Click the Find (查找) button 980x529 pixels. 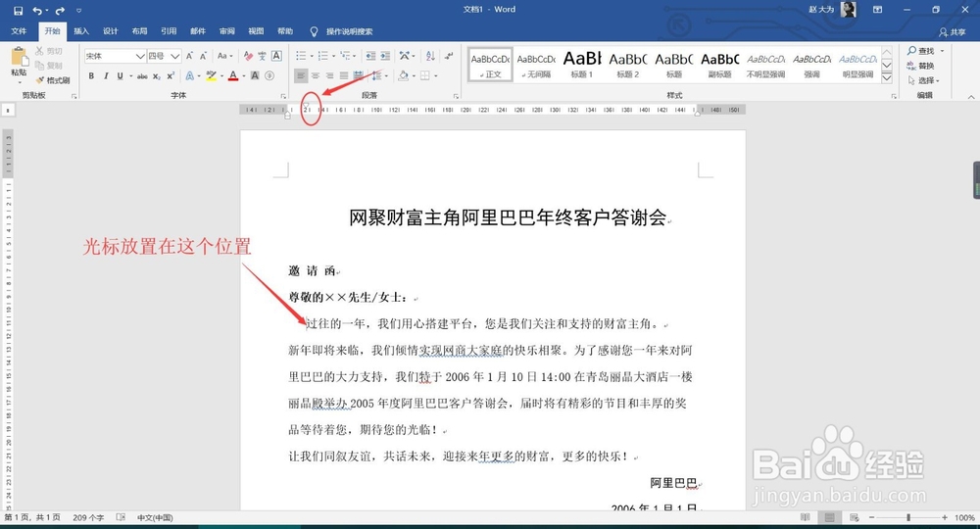(921, 51)
